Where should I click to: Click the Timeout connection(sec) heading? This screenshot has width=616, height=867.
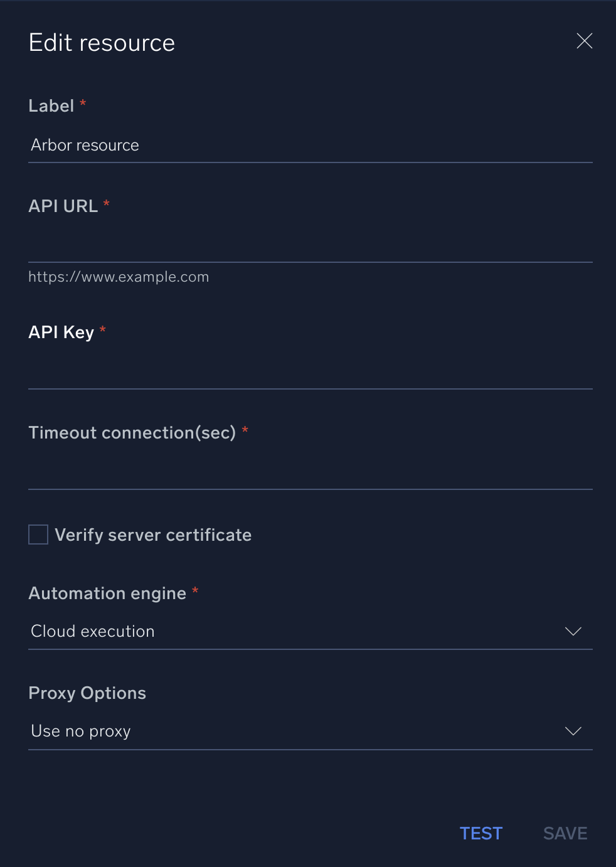click(x=132, y=433)
